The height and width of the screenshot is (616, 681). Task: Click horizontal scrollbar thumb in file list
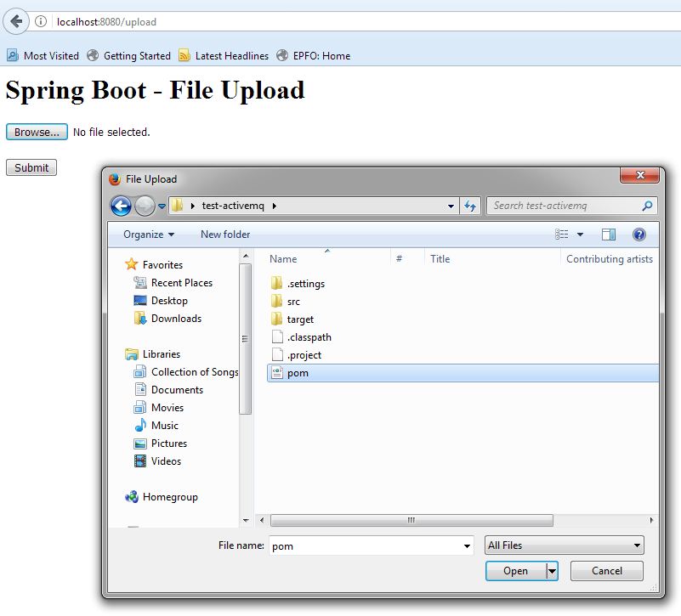411,520
